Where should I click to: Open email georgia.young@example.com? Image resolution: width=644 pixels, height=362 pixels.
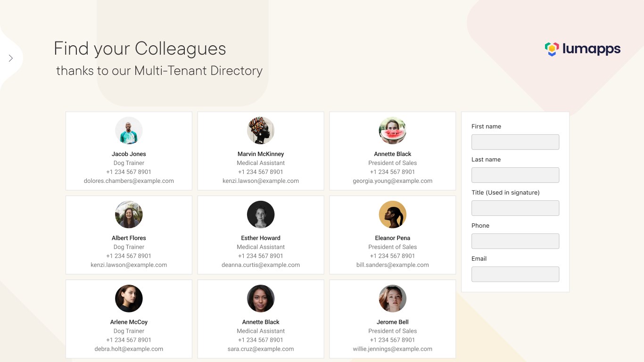coord(393,181)
